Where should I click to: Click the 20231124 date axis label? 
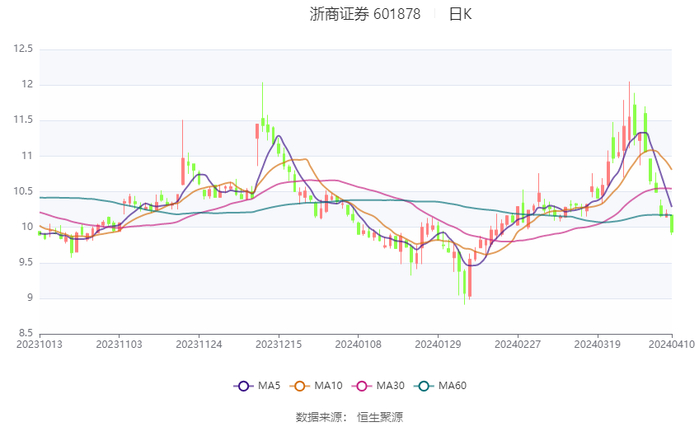pyautogui.click(x=199, y=343)
